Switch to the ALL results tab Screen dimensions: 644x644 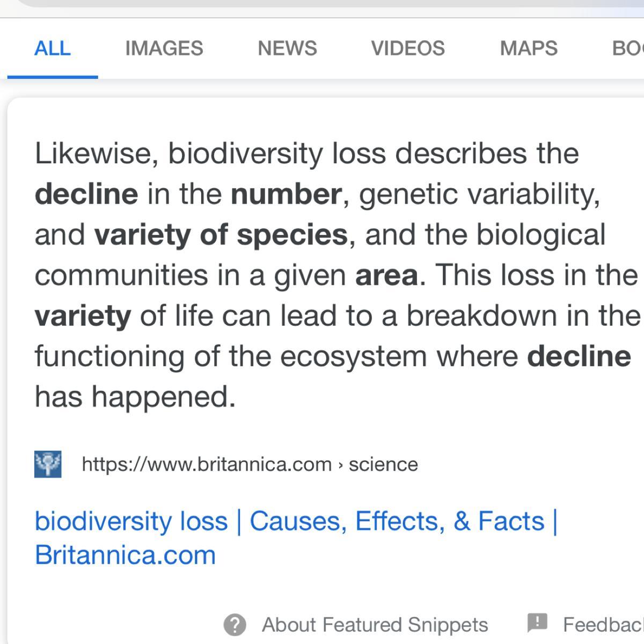(x=52, y=48)
